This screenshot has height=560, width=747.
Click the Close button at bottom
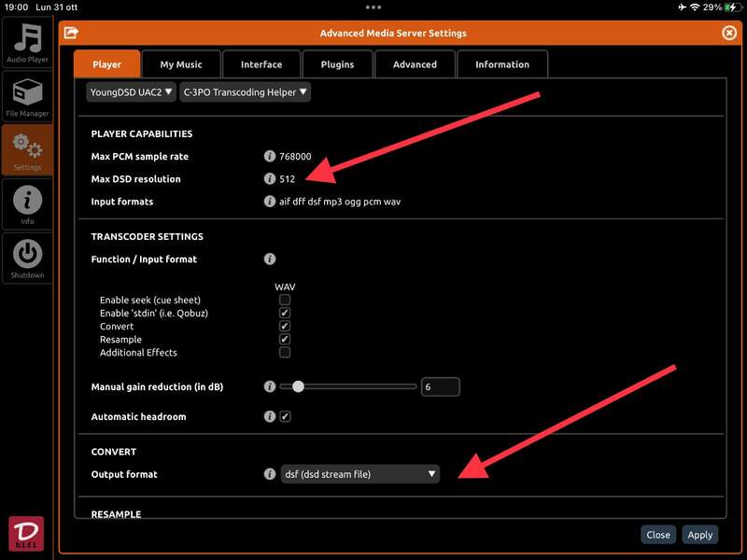[x=657, y=535]
